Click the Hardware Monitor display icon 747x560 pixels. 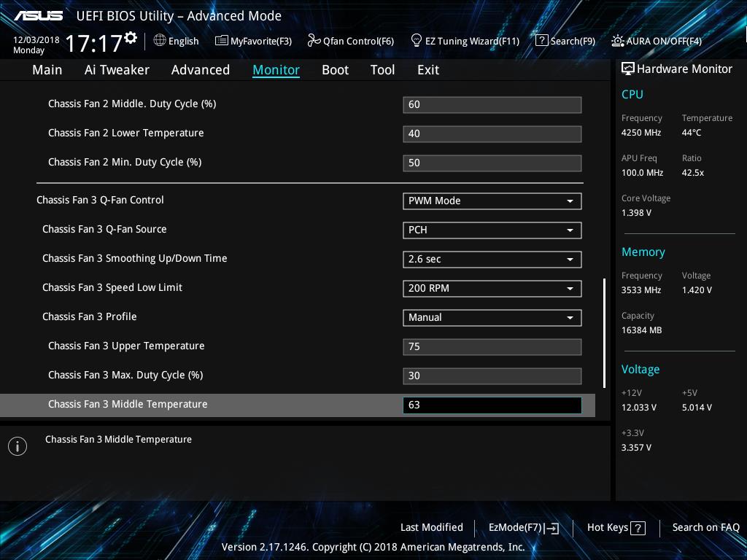click(627, 69)
